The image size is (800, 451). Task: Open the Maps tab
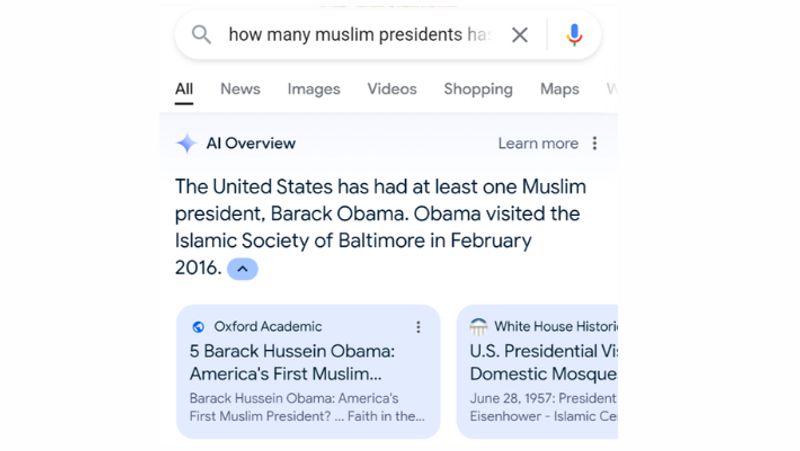click(x=559, y=89)
